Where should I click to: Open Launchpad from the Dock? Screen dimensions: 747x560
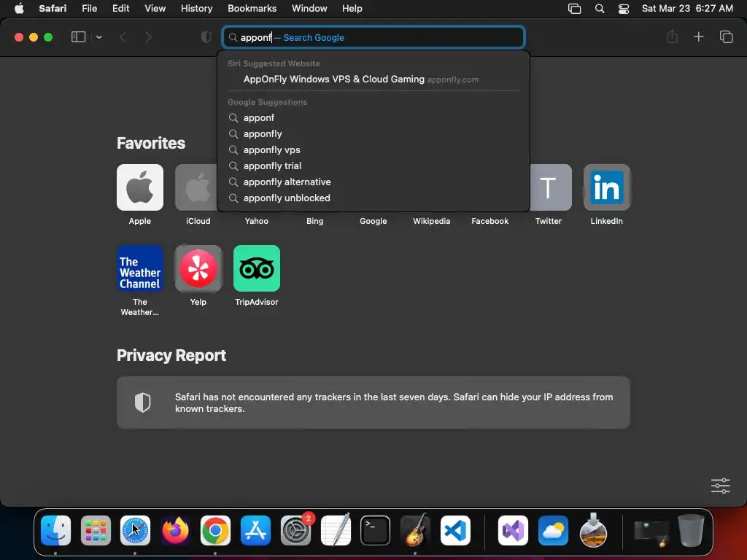pyautogui.click(x=96, y=531)
